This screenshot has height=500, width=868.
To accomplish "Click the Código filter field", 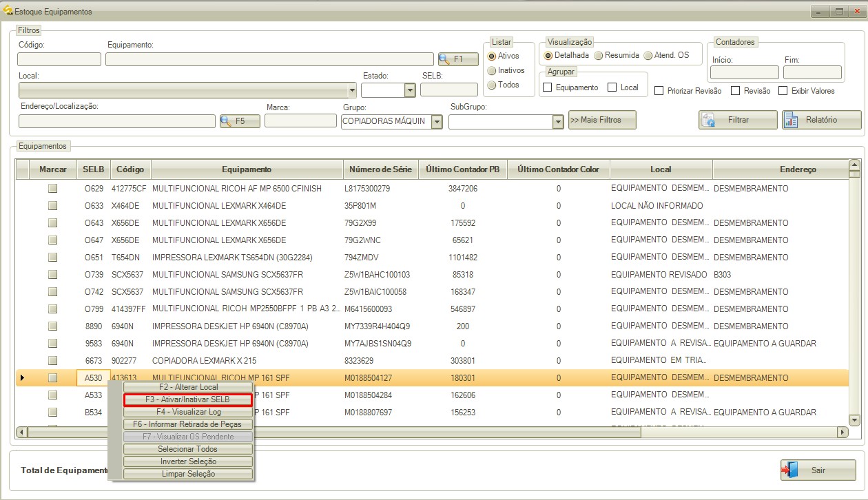I will 59,59.
